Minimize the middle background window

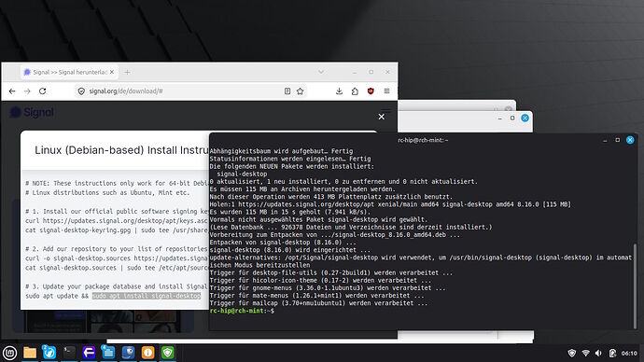click(x=499, y=118)
